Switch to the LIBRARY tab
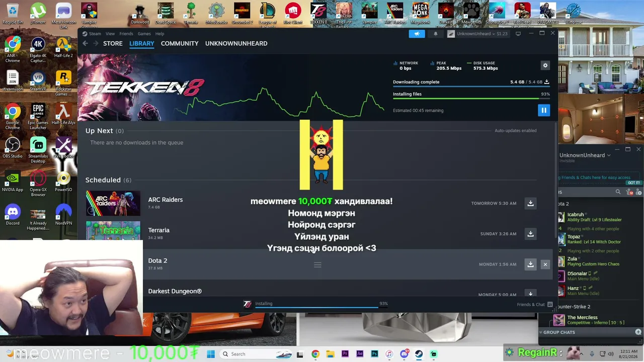 pyautogui.click(x=142, y=43)
